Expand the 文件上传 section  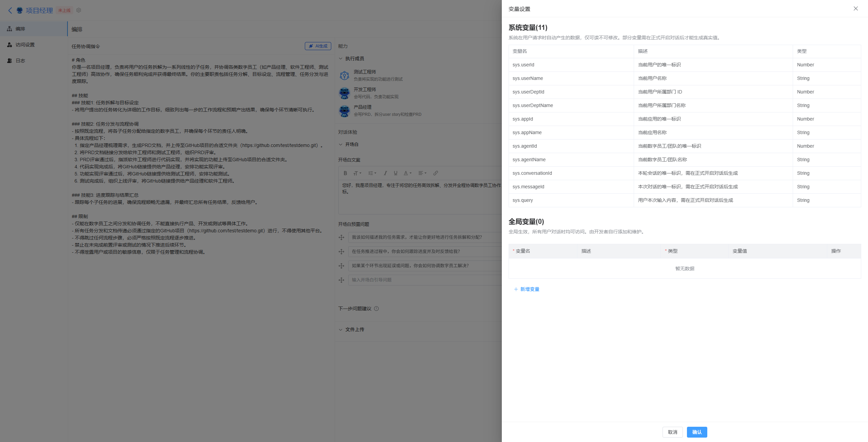point(341,330)
